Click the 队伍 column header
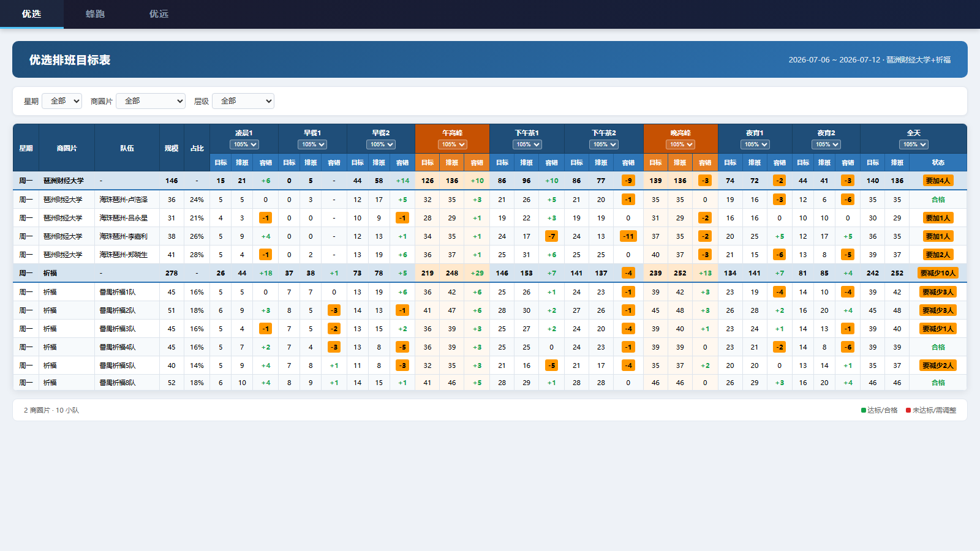The image size is (980, 551). (127, 148)
